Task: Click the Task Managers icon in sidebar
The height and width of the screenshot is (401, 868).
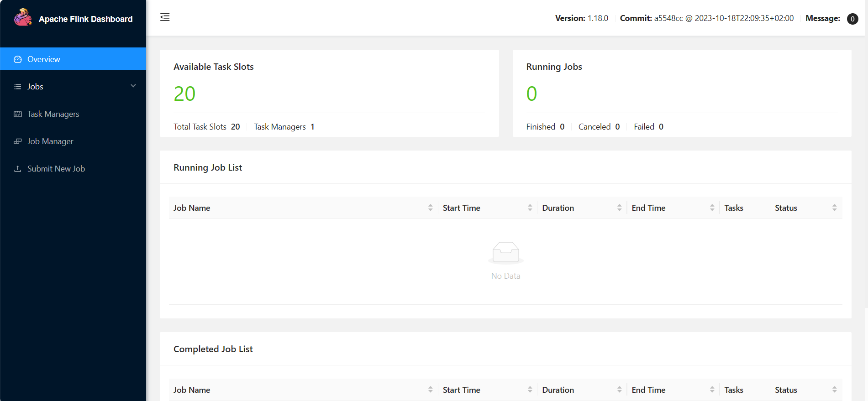Action: pos(18,114)
